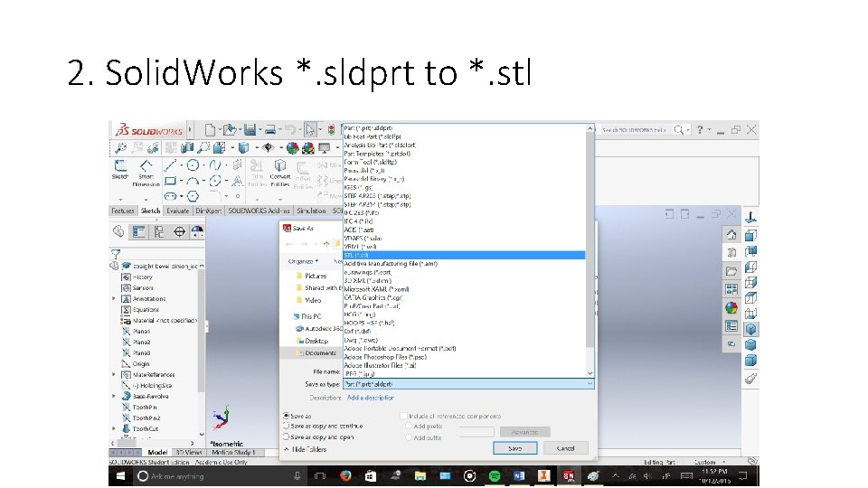Open the 'Save as type' combo box
Image resolution: width=868 pixels, height=488 pixels.
tap(468, 383)
